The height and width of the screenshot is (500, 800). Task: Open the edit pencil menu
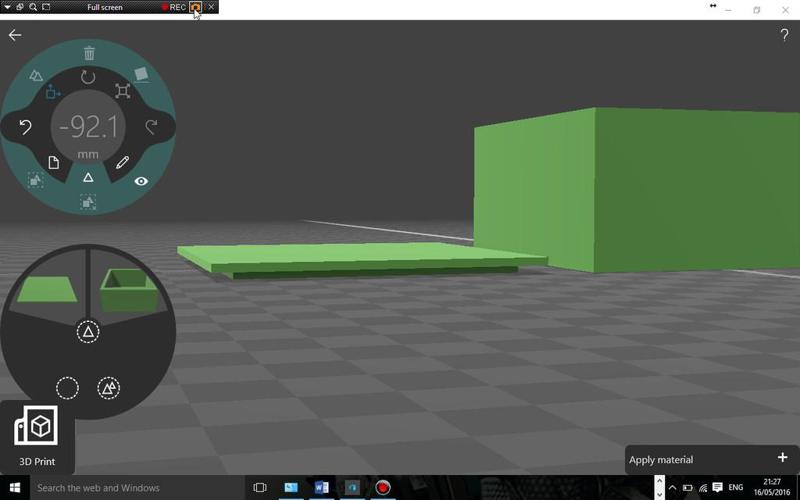122,162
